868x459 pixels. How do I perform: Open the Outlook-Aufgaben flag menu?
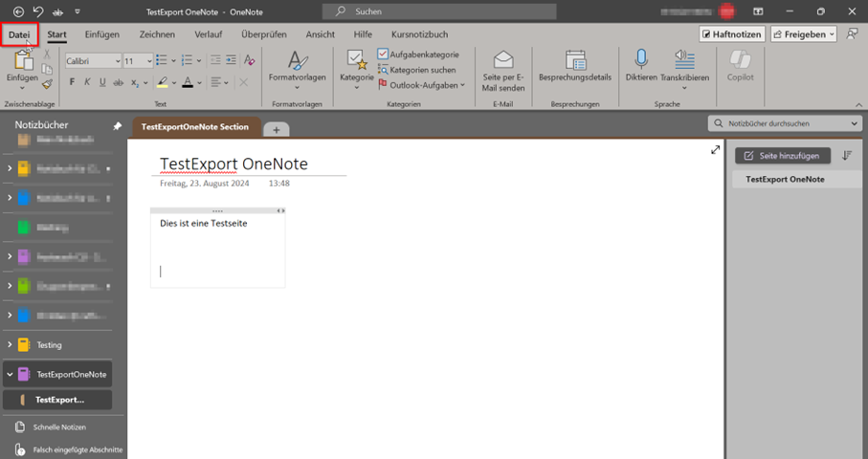[x=421, y=85]
